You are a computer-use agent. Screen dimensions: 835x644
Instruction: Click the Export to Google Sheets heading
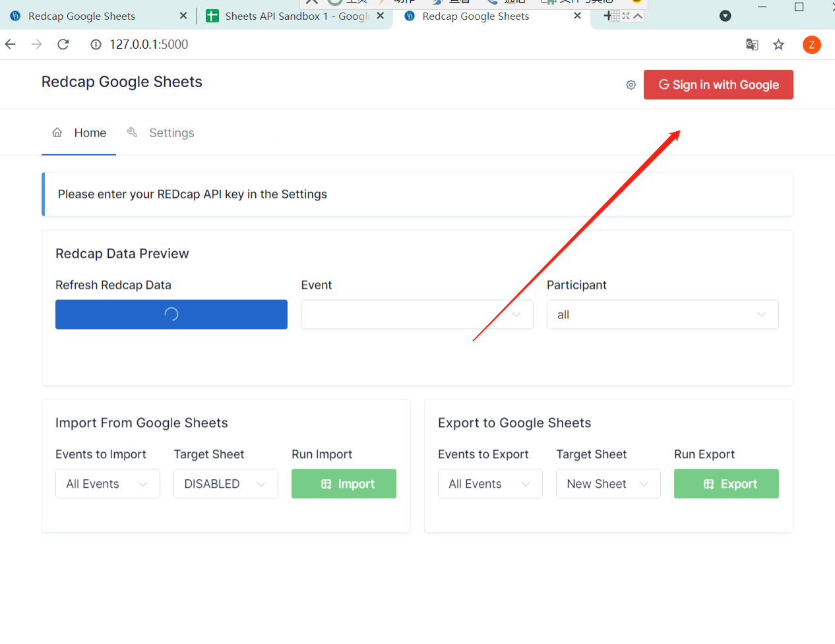click(x=514, y=423)
